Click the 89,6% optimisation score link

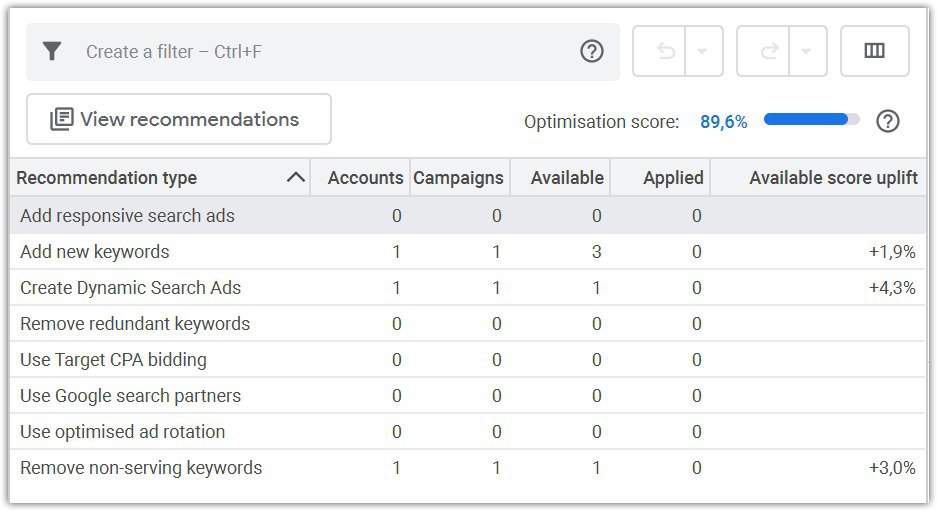coord(723,122)
